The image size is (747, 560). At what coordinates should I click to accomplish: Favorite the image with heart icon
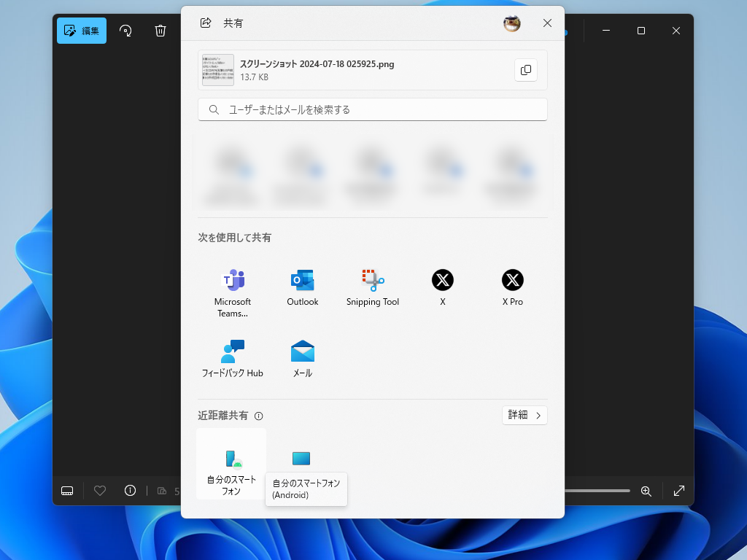click(99, 491)
